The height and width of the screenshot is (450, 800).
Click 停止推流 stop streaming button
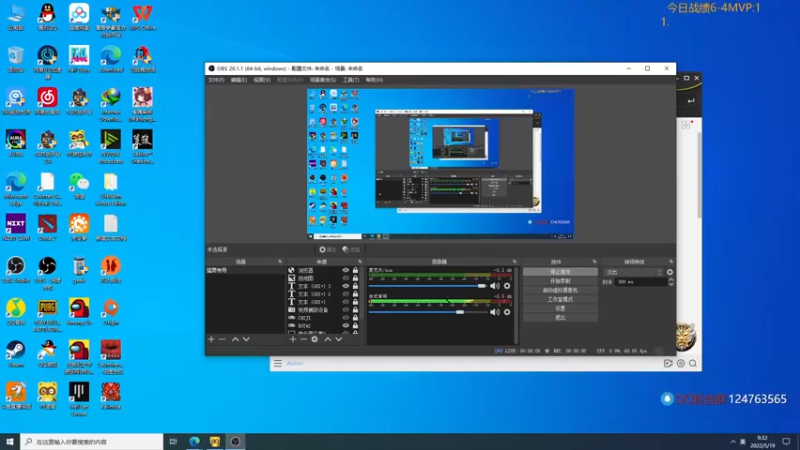[x=560, y=272]
